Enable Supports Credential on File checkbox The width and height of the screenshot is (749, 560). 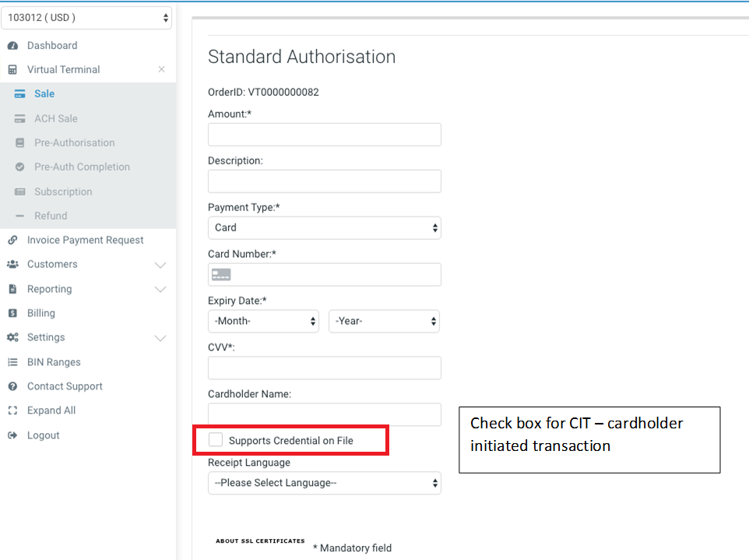click(x=216, y=440)
